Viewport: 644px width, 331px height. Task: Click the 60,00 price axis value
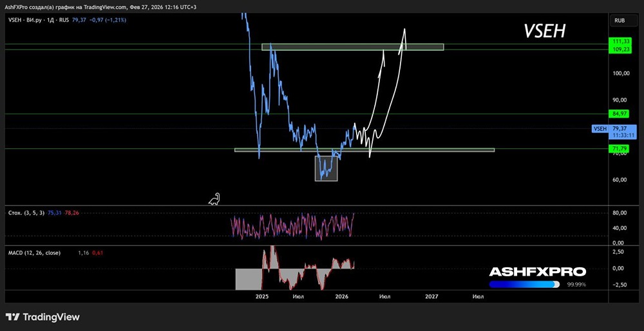621,180
